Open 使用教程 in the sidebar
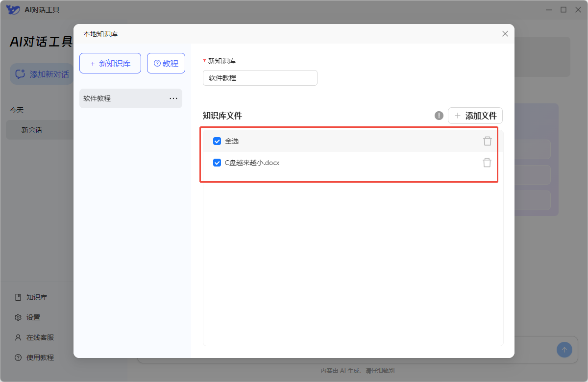This screenshot has width=588, height=382. pos(34,358)
